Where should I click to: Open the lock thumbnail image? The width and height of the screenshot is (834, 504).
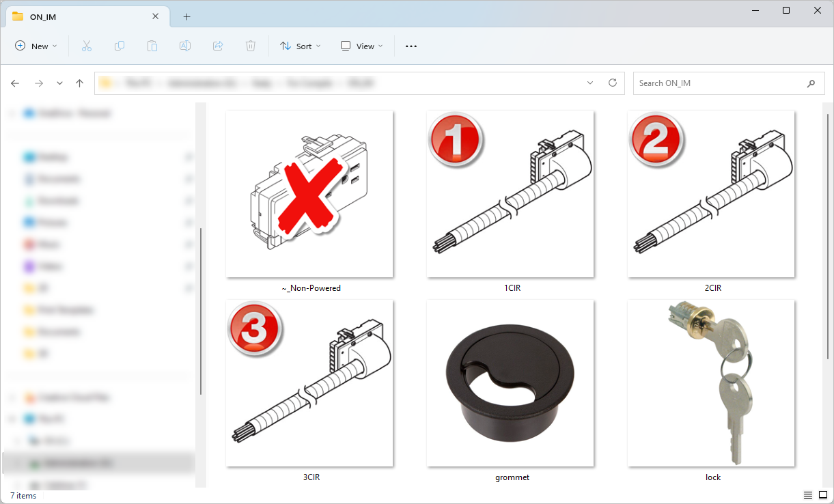tap(711, 383)
